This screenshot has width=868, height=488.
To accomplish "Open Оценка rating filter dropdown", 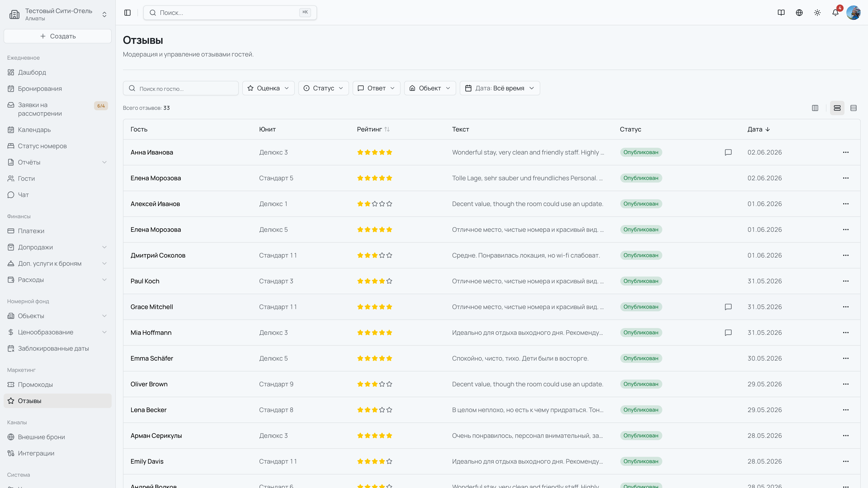I will tap(268, 88).
